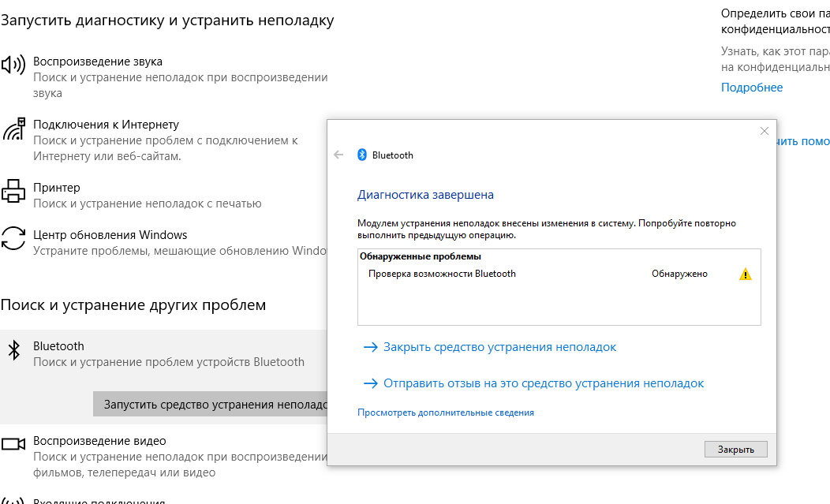Viewport: 830px width, 504px height.
Task: Click 'Запустить средство устранения неполадок' button
Action: 211,404
